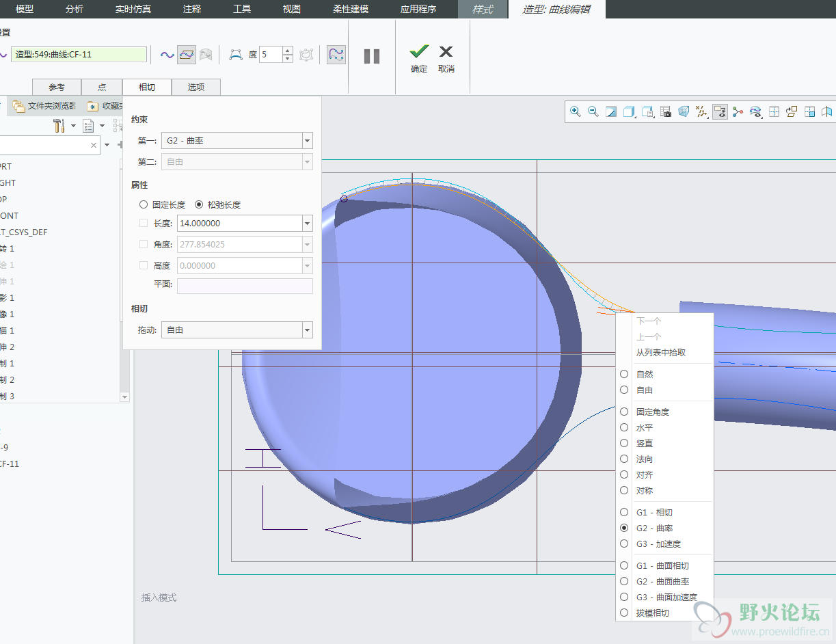This screenshot has width=836, height=644.
Task: Expand the tree list icon dropdown arrow
Action: (x=102, y=125)
